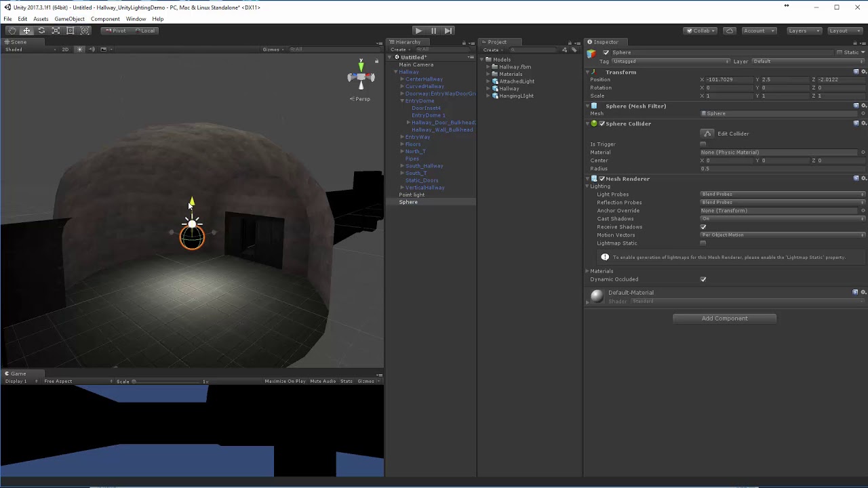Select the Scale tool in toolbar
The width and height of the screenshot is (868, 488).
pyautogui.click(x=56, y=30)
